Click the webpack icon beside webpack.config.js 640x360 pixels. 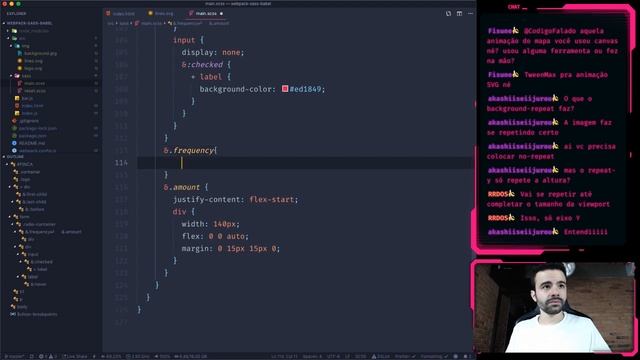point(14,151)
